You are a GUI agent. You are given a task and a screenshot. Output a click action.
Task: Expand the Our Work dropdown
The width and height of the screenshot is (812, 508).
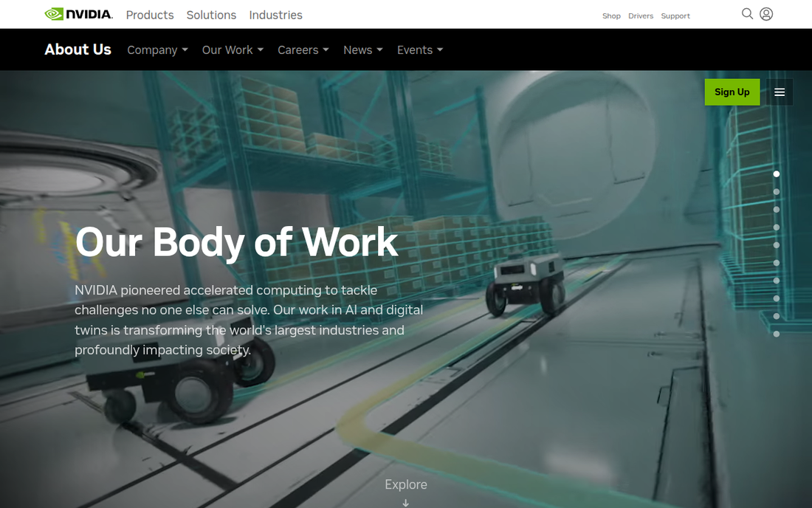(x=233, y=50)
